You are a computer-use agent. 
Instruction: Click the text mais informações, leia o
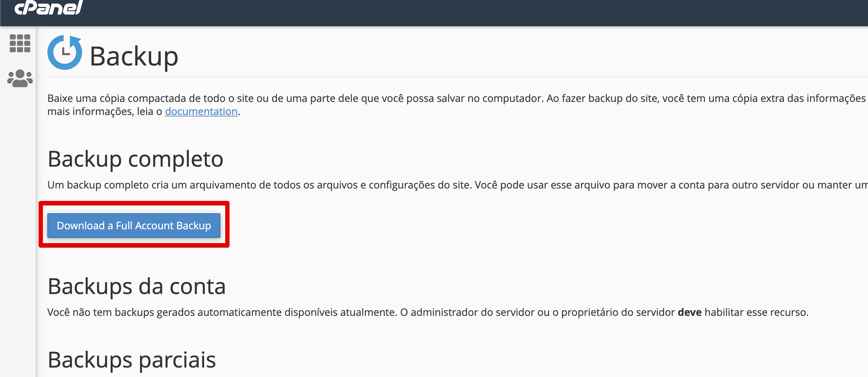coord(105,111)
